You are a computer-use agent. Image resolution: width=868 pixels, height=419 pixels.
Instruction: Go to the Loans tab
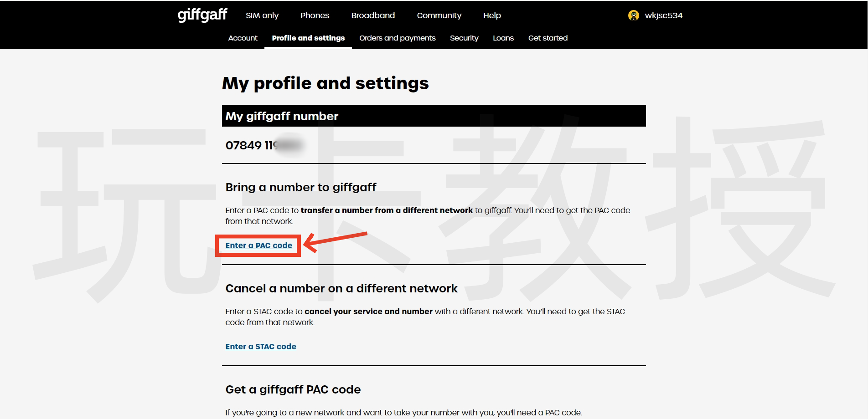(x=503, y=38)
